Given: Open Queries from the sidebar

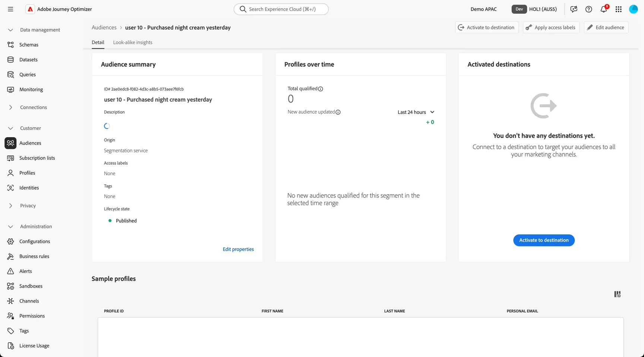Looking at the screenshot, I should (x=28, y=75).
